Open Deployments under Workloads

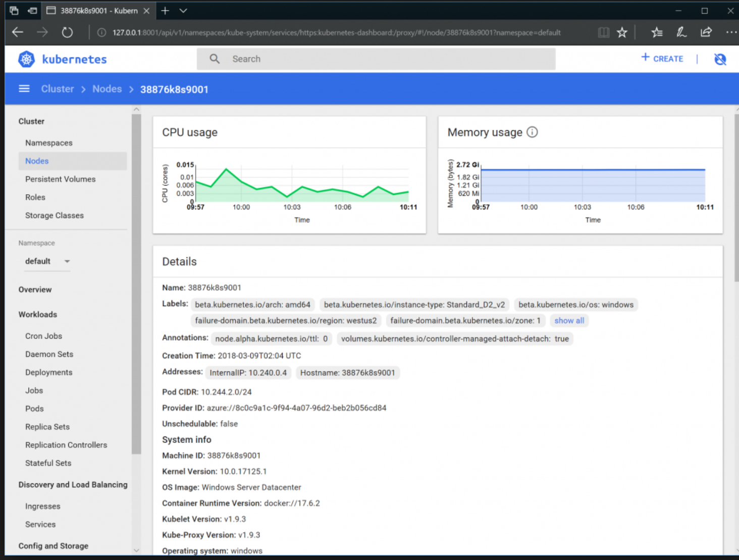point(48,372)
